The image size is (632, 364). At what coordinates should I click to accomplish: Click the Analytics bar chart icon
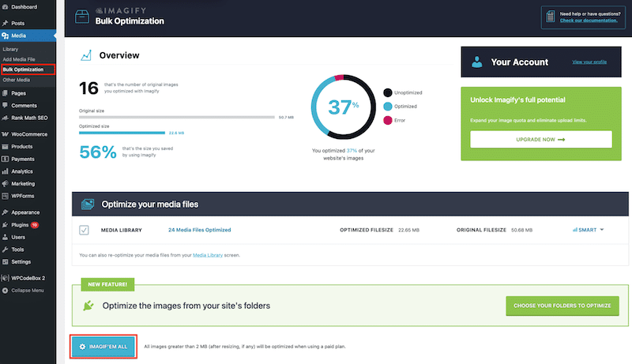[x=5, y=171]
